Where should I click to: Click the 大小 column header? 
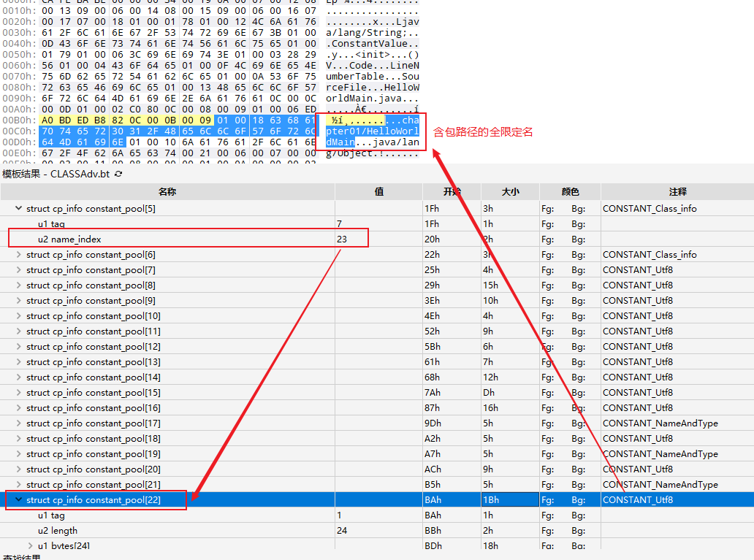pyautogui.click(x=511, y=191)
